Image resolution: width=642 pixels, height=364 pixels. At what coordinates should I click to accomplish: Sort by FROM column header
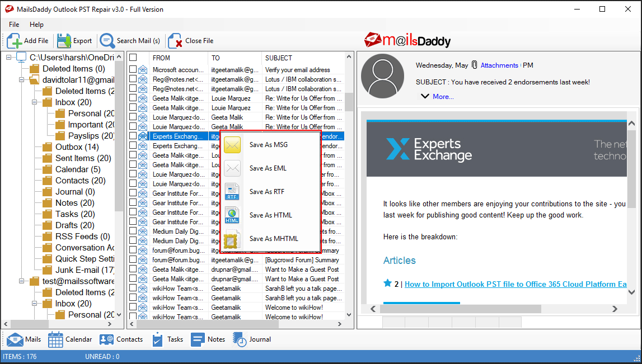coord(179,58)
